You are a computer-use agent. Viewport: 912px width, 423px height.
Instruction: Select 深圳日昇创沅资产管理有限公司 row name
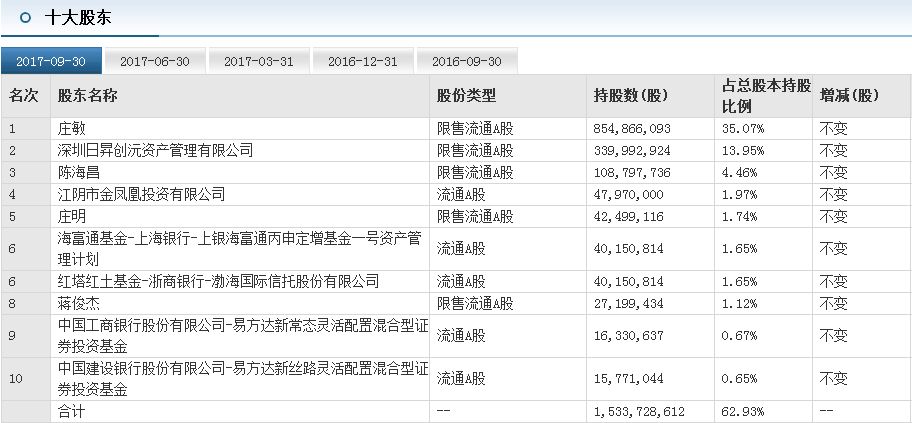(x=155, y=151)
